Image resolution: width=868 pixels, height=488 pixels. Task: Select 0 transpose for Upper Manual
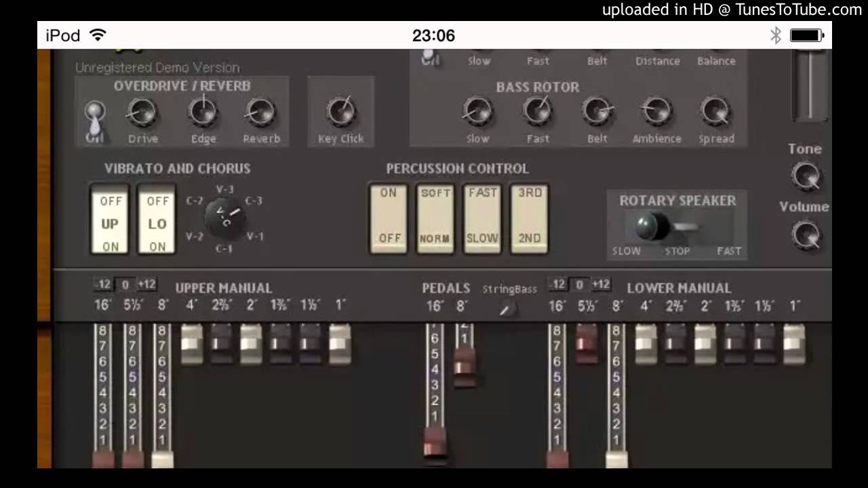pos(125,285)
